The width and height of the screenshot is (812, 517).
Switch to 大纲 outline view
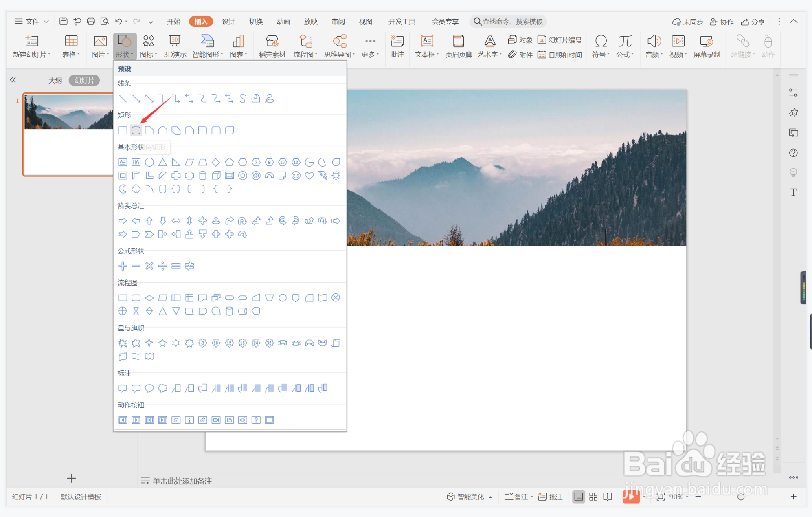55,80
